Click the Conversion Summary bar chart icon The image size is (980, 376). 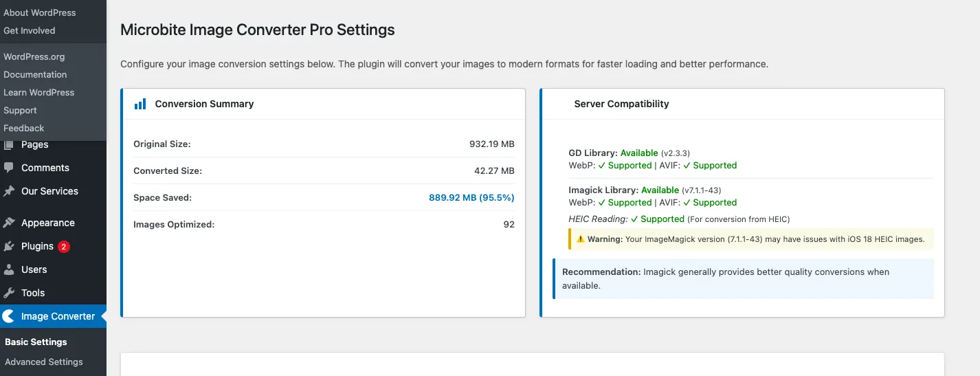(x=140, y=104)
